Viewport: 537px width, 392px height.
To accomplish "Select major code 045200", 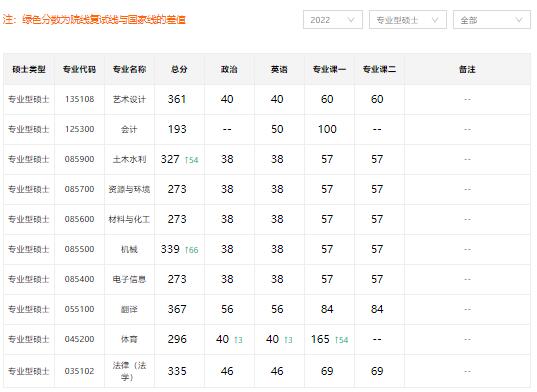I will point(79,339).
